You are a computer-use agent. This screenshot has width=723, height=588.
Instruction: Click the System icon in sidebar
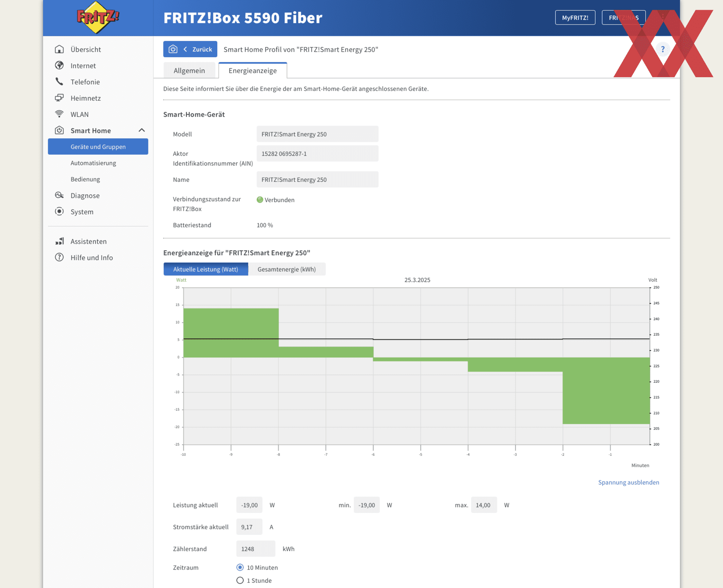point(59,212)
